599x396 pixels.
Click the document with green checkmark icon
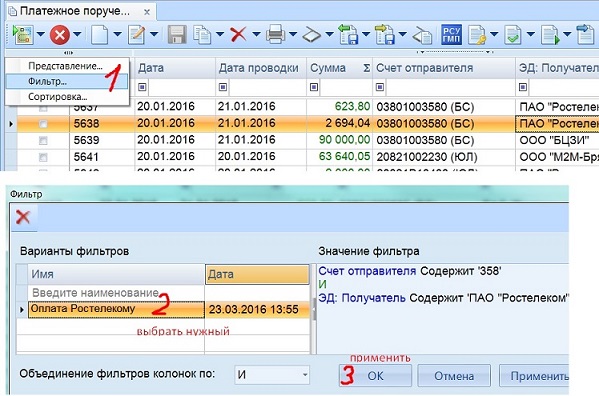pyautogui.click(x=513, y=35)
